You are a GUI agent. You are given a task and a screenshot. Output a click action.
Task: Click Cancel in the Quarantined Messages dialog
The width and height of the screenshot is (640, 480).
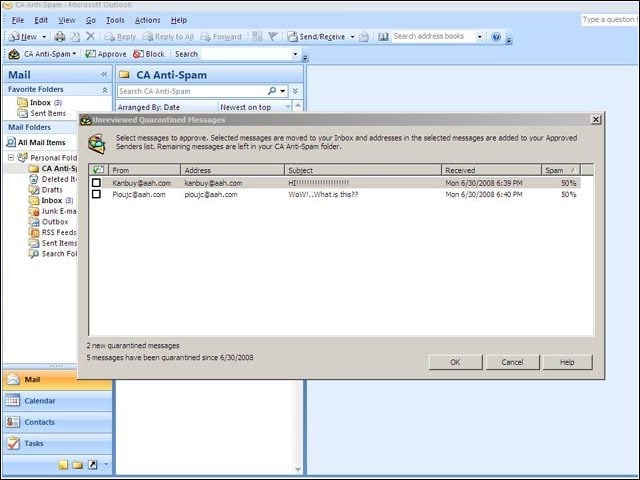pos(512,362)
